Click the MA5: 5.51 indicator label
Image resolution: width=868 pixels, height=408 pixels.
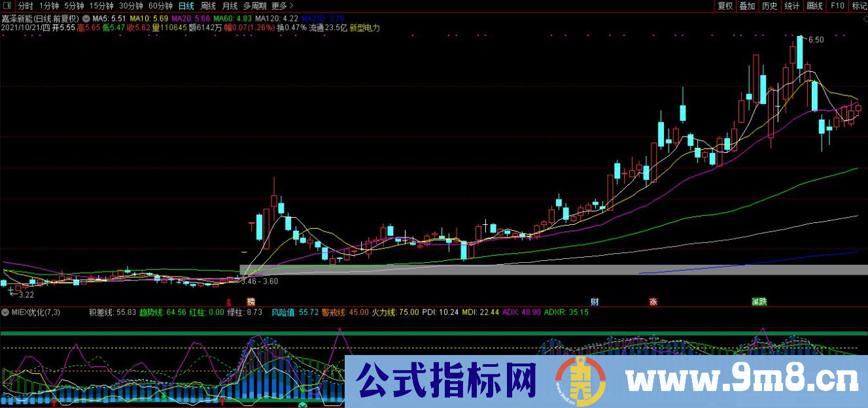(109, 18)
